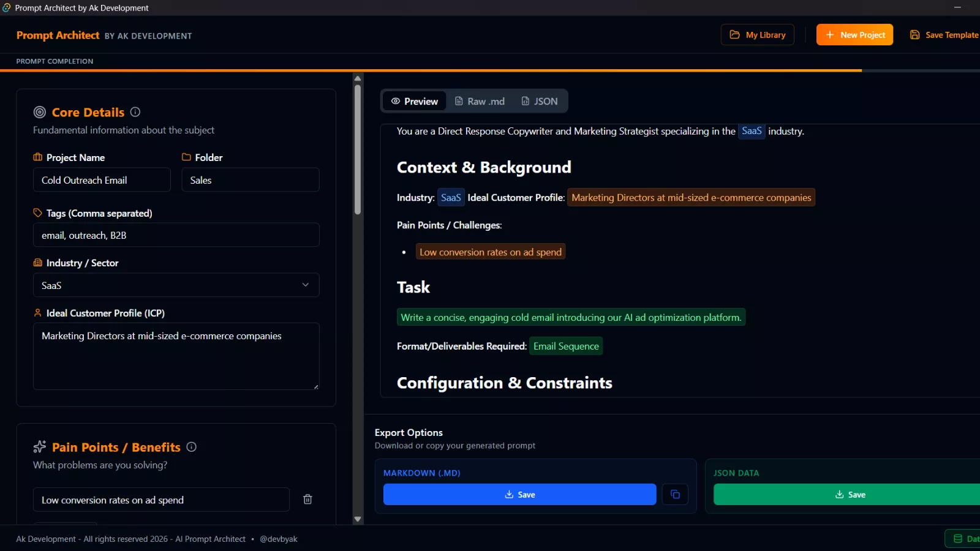Save the Markdown (.MD) file
Viewport: 980px width, 551px height.
click(519, 494)
